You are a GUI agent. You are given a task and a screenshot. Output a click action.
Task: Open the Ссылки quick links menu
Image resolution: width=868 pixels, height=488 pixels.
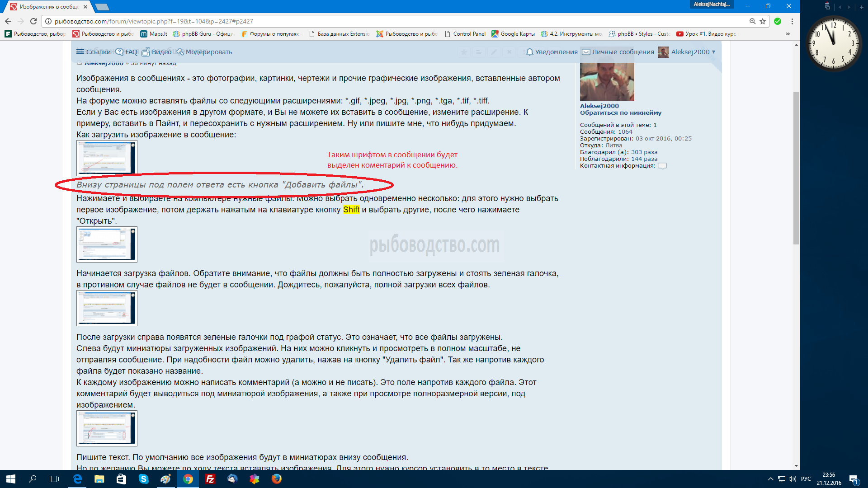(94, 52)
